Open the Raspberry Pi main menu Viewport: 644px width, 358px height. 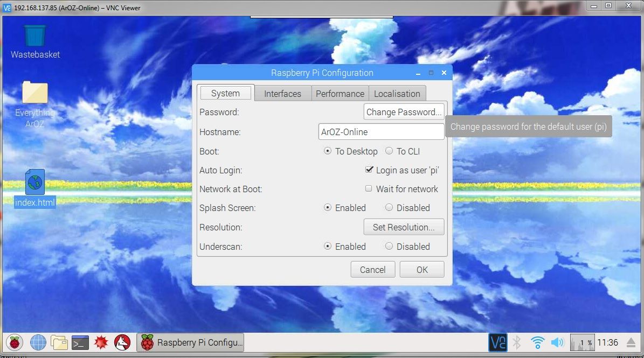point(15,342)
